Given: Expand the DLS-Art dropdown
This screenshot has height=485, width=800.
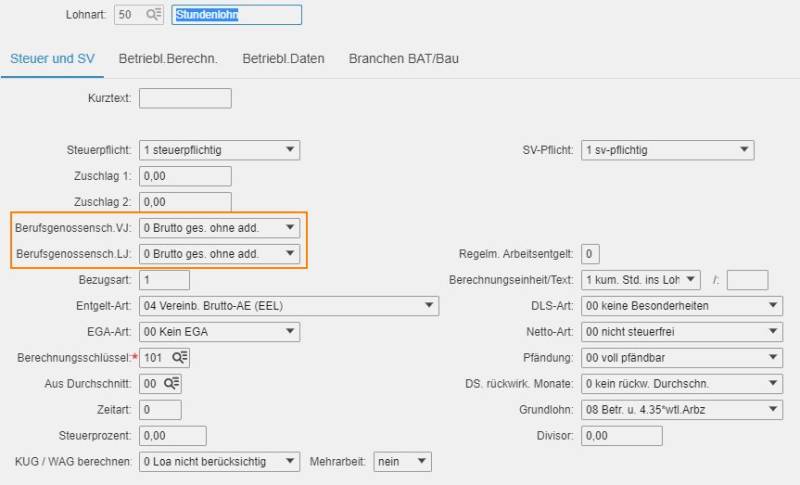Looking at the screenshot, I should pos(682,306).
